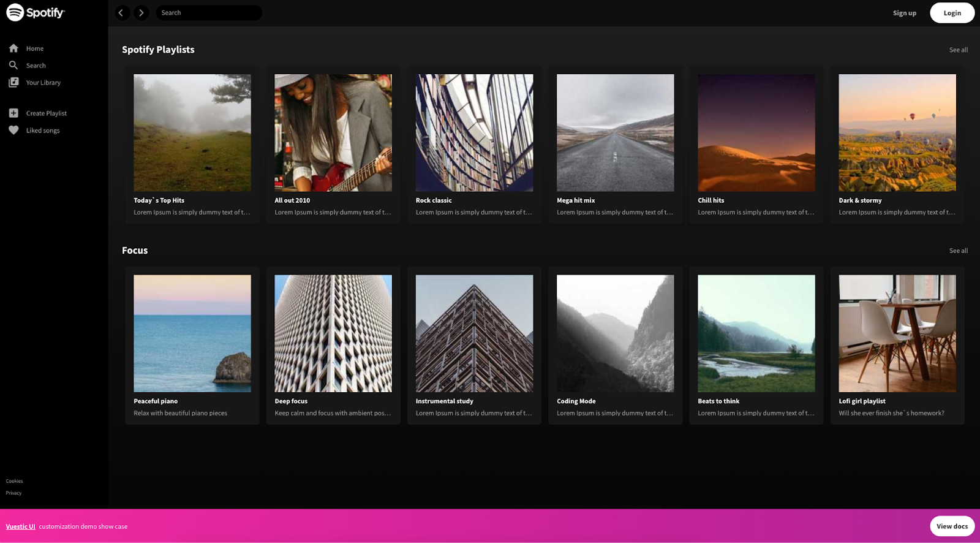Click the Sign up link
Image resolution: width=980 pixels, height=543 pixels.
pos(905,13)
